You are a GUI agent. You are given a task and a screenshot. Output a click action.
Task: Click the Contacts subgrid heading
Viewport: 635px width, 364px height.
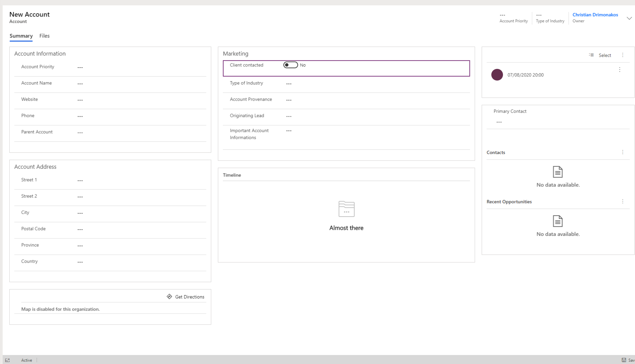(x=496, y=152)
